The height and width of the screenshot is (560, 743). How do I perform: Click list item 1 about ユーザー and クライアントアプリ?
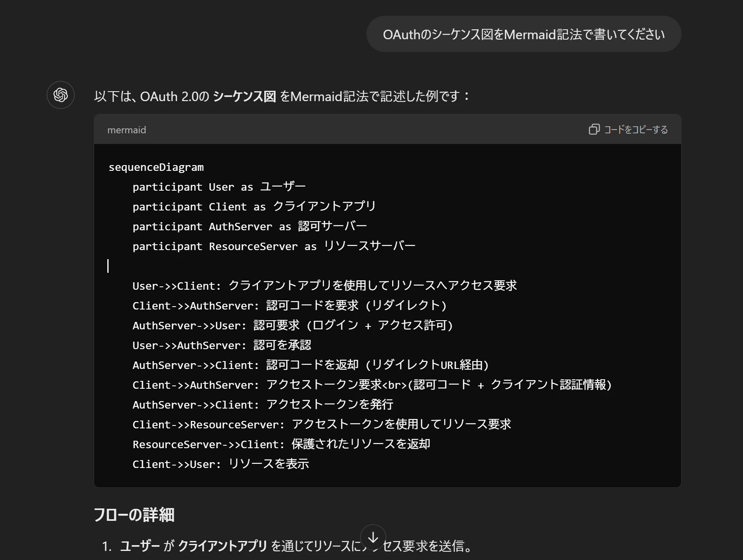click(x=287, y=546)
